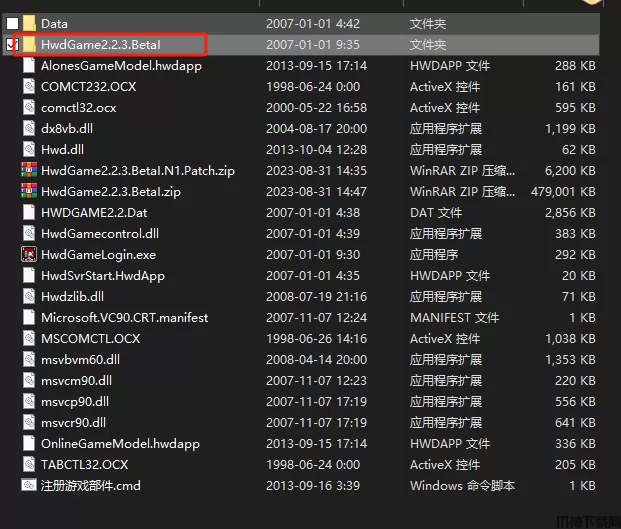Click the type label MANIFEST 文件
The image size is (621, 529).
(455, 318)
